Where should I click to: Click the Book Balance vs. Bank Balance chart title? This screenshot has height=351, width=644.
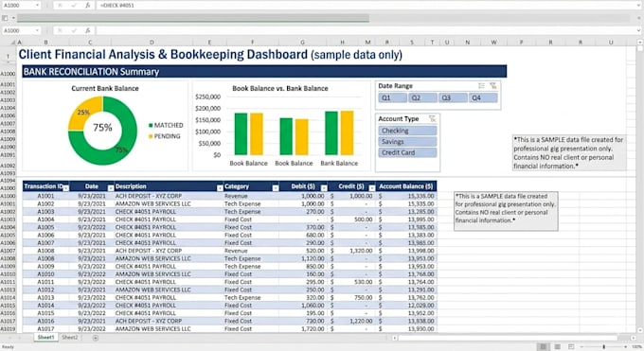click(x=280, y=88)
